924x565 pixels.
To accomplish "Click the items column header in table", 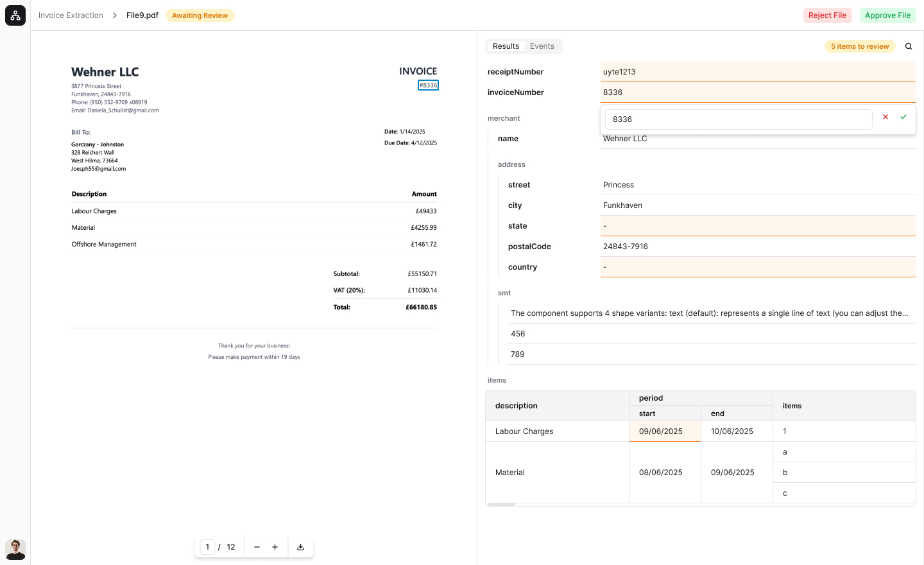I will [844, 406].
